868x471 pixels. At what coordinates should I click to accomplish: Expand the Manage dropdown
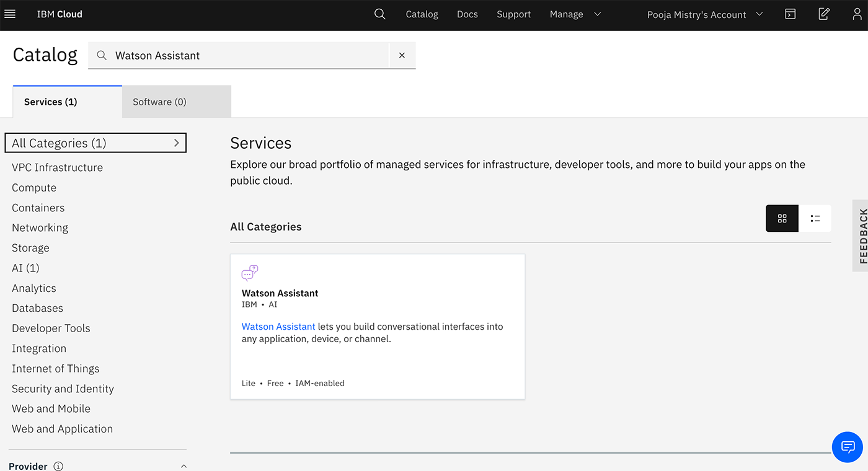(575, 14)
